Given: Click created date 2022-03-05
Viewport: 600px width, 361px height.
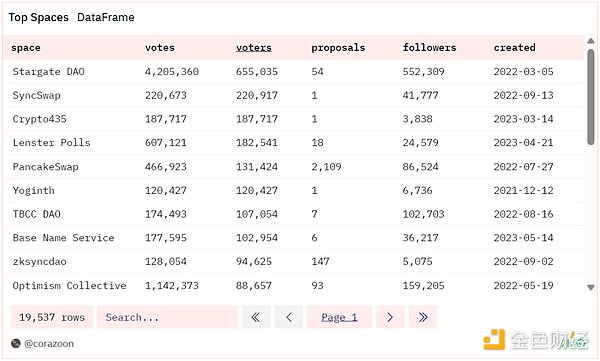Looking at the screenshot, I should tap(523, 72).
